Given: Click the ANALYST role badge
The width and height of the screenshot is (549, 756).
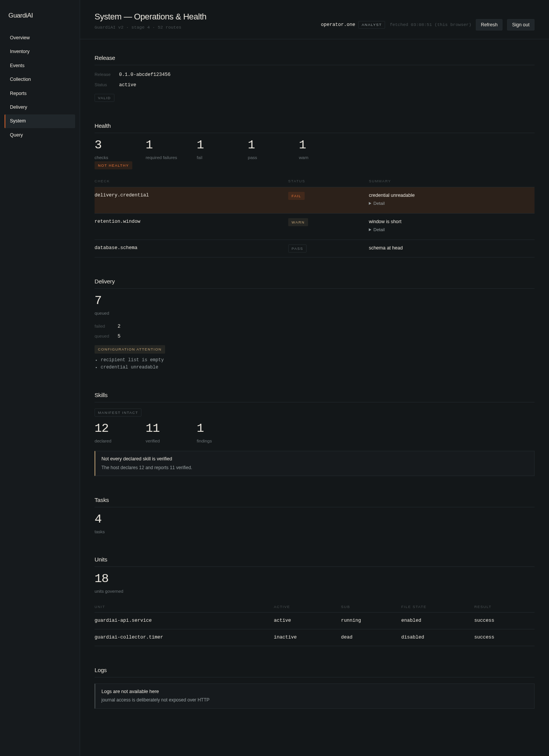Looking at the screenshot, I should click(371, 25).
